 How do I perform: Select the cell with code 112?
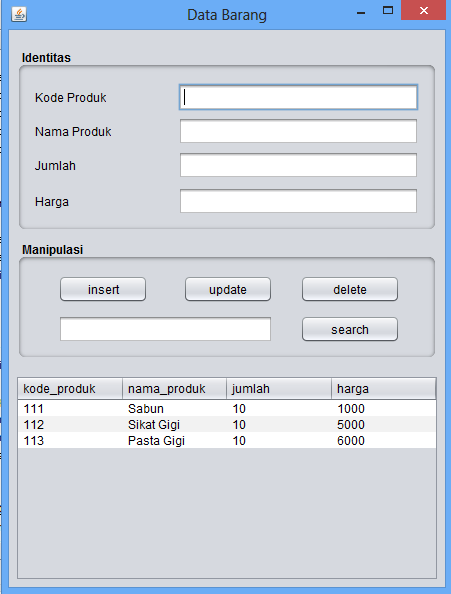[70, 424]
